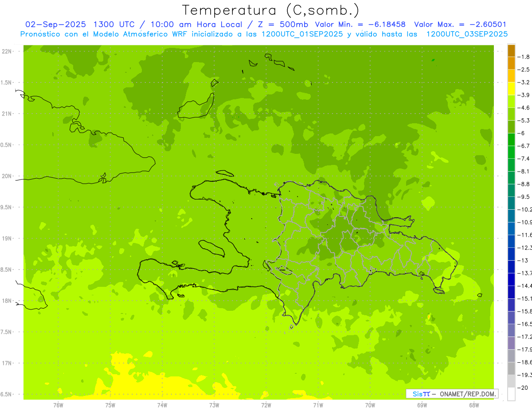Click the '21N' latitude label

point(6,114)
